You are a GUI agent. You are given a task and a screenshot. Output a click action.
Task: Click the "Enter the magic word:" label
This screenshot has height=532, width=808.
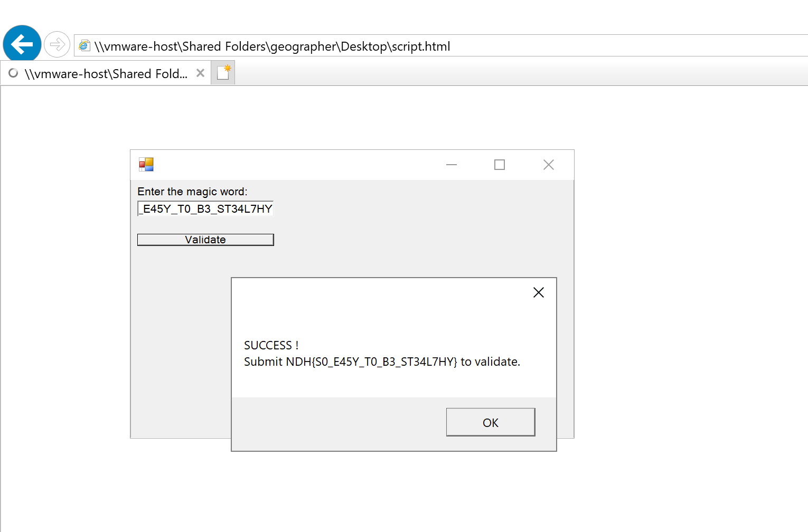click(192, 192)
